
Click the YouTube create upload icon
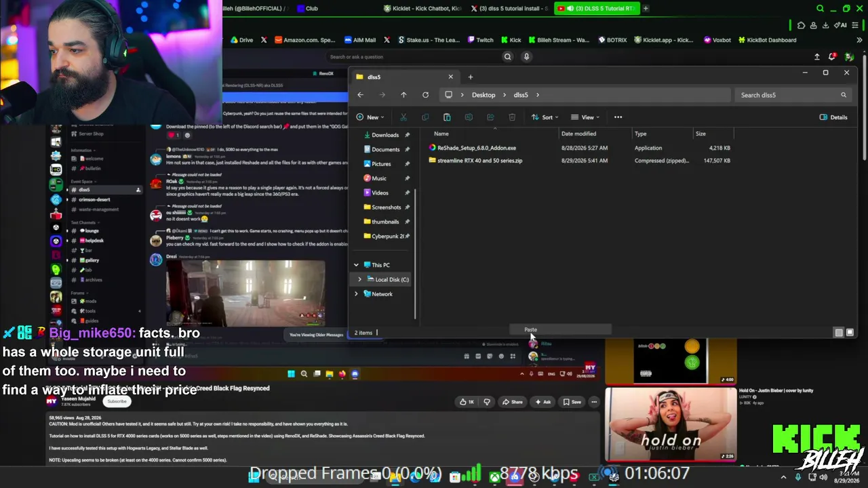coord(817,57)
